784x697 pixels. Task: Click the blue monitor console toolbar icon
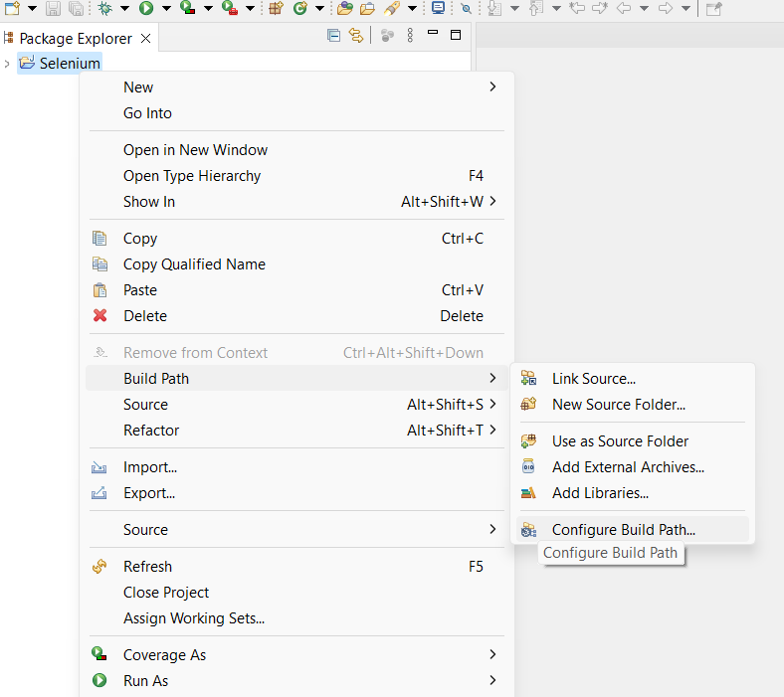pyautogui.click(x=439, y=8)
